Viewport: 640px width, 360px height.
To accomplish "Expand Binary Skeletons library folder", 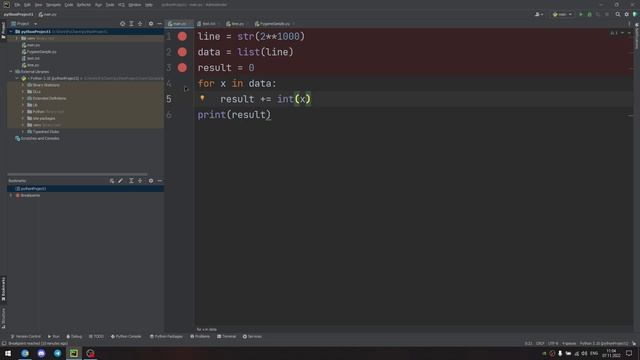I will (23, 85).
